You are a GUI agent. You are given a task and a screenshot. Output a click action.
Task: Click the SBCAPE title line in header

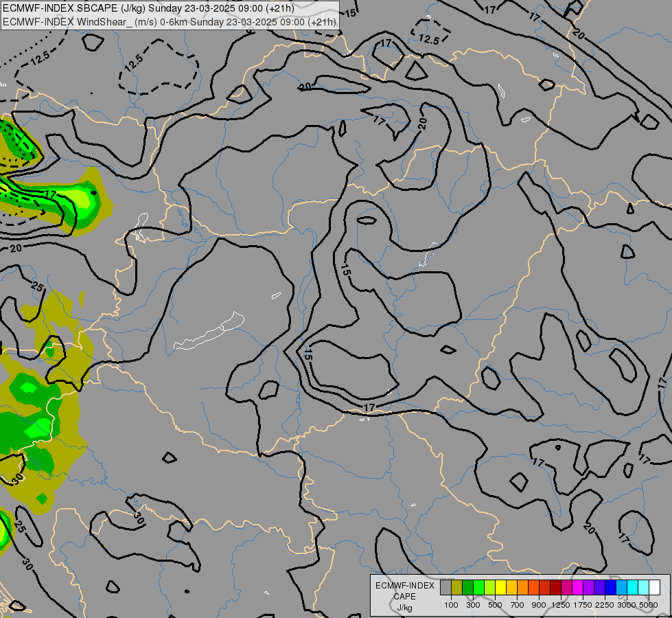pyautogui.click(x=148, y=8)
